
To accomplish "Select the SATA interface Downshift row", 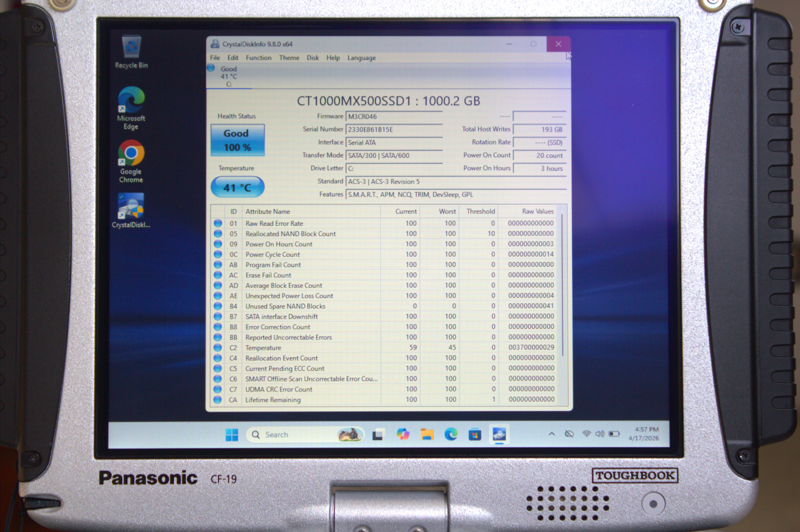I will 384,317.
